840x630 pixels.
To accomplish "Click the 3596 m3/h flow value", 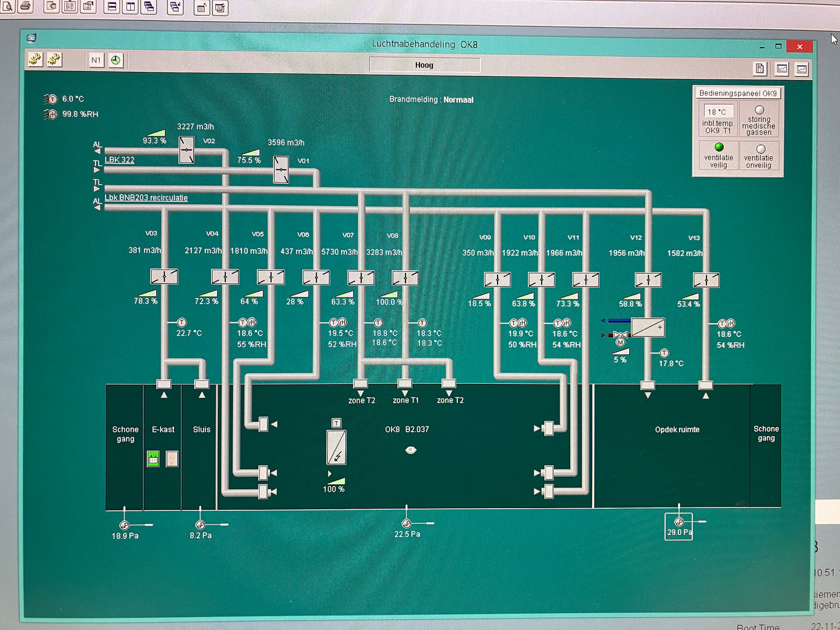I will [x=286, y=142].
